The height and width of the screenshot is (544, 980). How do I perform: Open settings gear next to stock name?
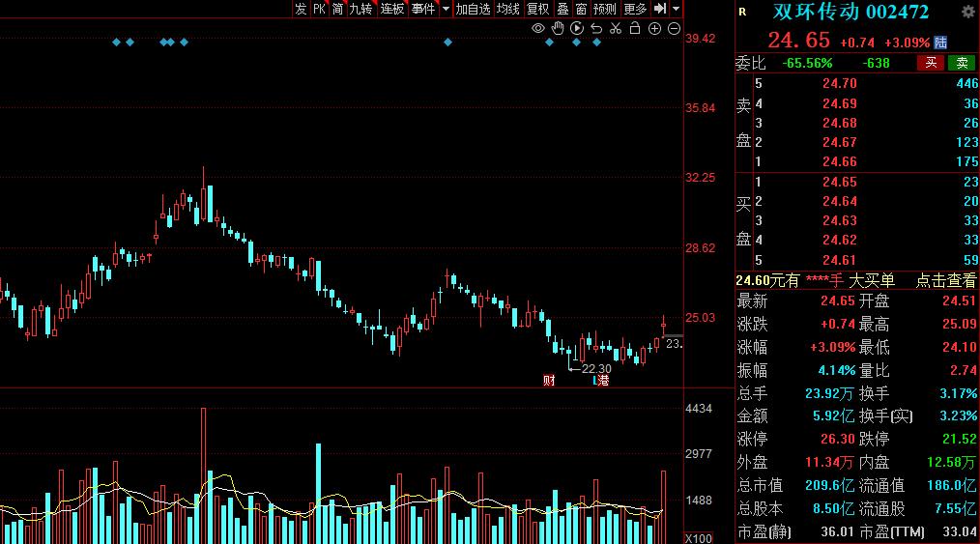click(968, 12)
